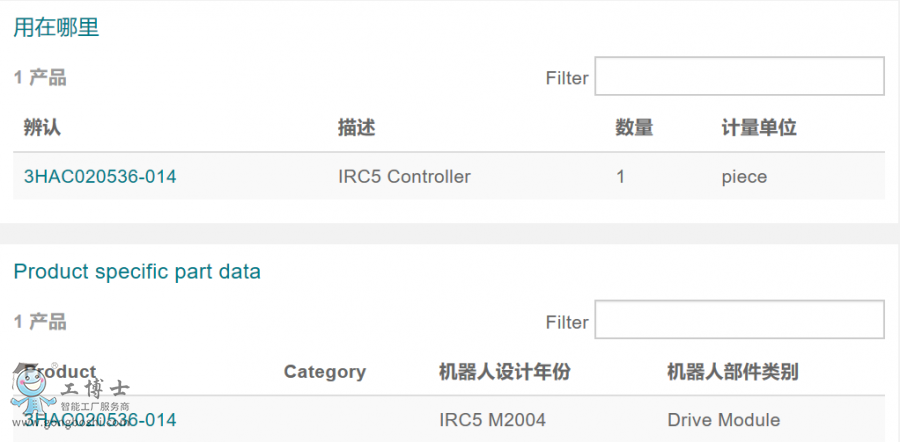Select the quantity value 1 cell
This screenshot has width=900, height=442.
tap(620, 177)
